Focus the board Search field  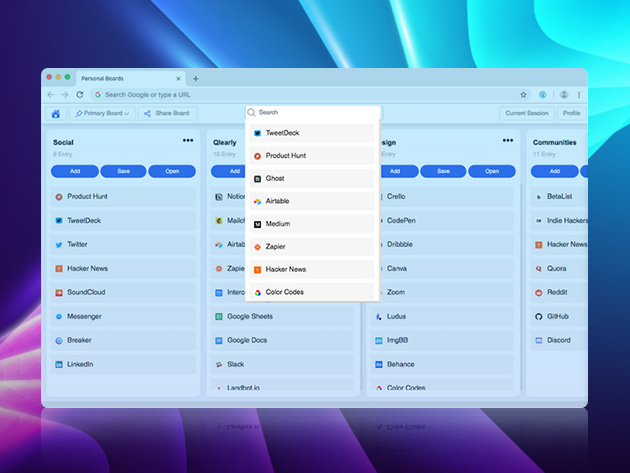313,113
